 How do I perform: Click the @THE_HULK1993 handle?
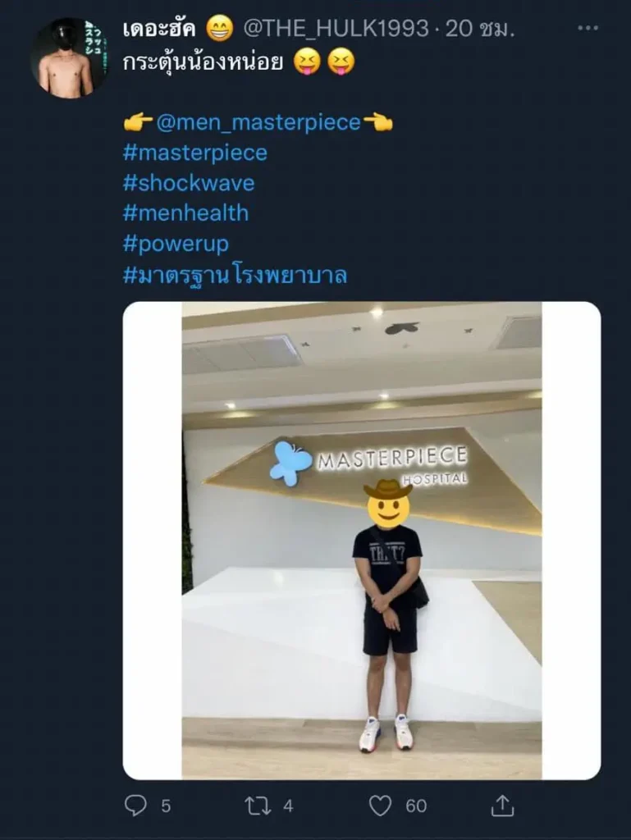coord(336,30)
